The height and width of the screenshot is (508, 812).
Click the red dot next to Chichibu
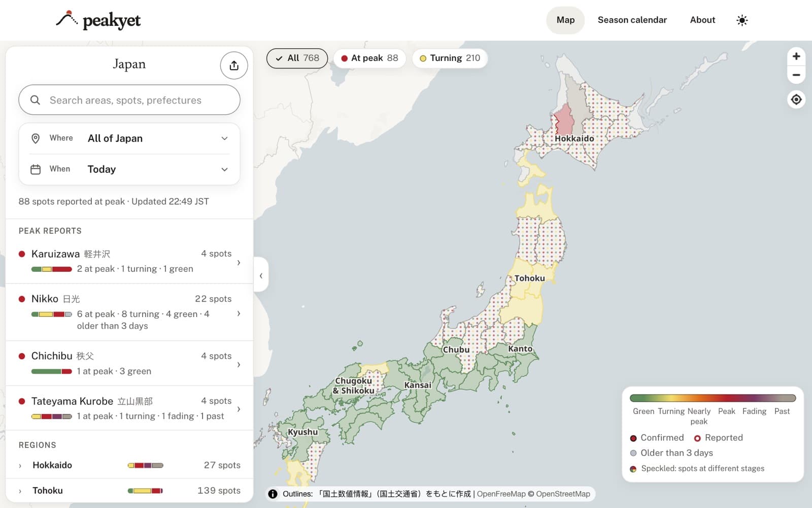[22, 356]
